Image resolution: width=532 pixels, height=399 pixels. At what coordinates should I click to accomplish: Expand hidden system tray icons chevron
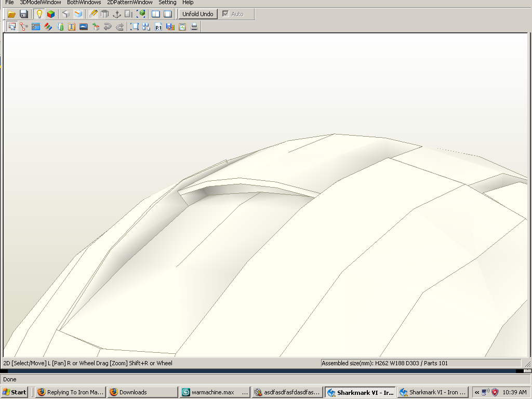tap(477, 392)
